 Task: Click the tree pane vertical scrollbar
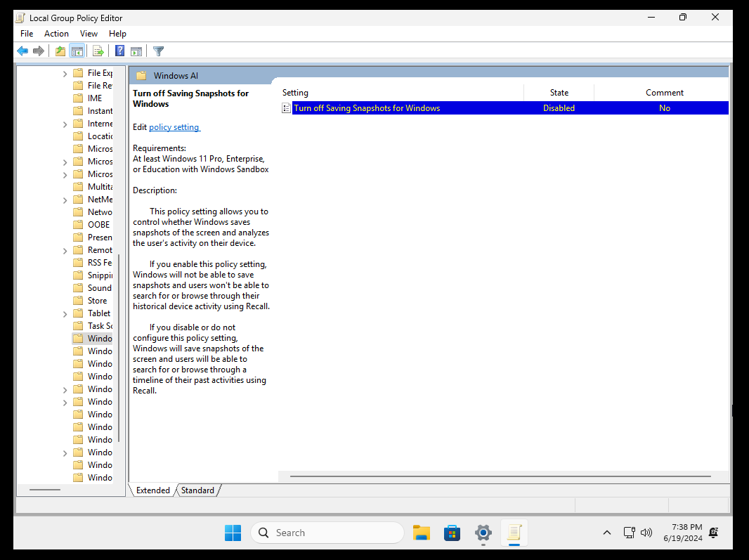click(x=119, y=348)
